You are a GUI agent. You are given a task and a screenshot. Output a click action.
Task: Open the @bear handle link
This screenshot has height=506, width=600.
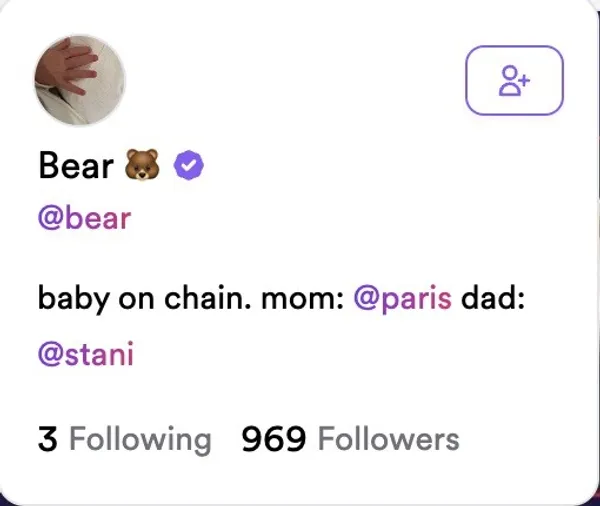pos(84,218)
